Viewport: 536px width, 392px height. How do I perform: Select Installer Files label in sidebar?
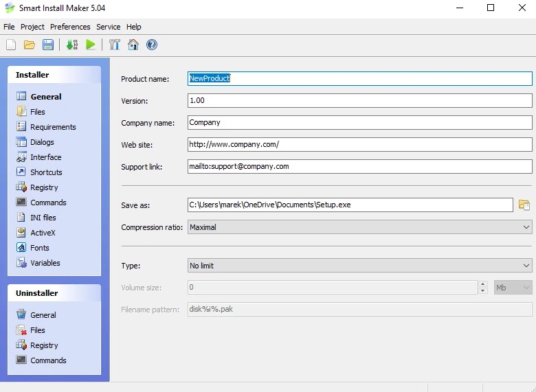click(38, 112)
